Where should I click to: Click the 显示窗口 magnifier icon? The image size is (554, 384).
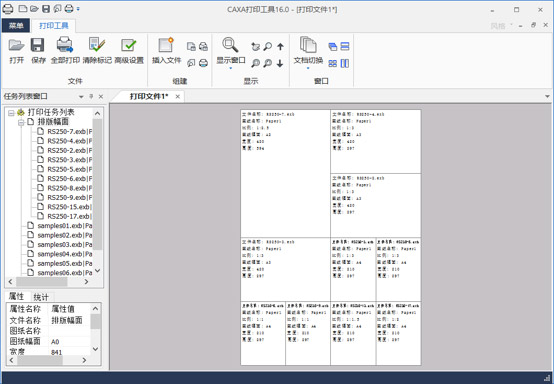[x=230, y=45]
